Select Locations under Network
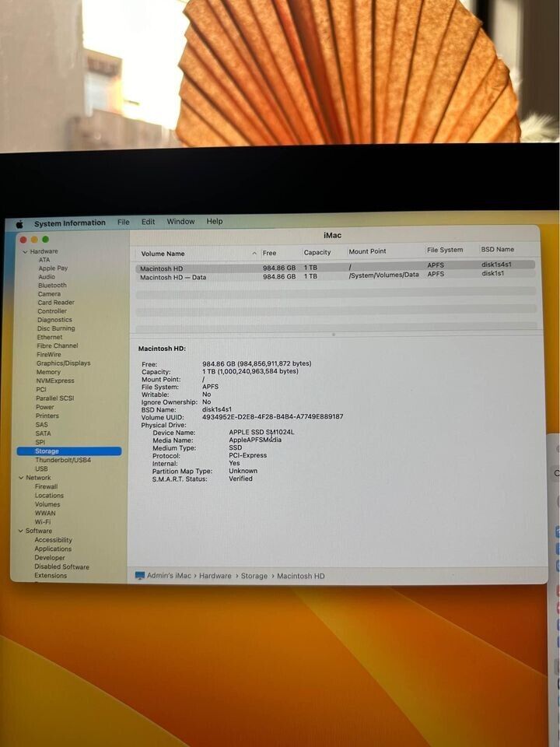The height and width of the screenshot is (747, 560). coord(49,496)
